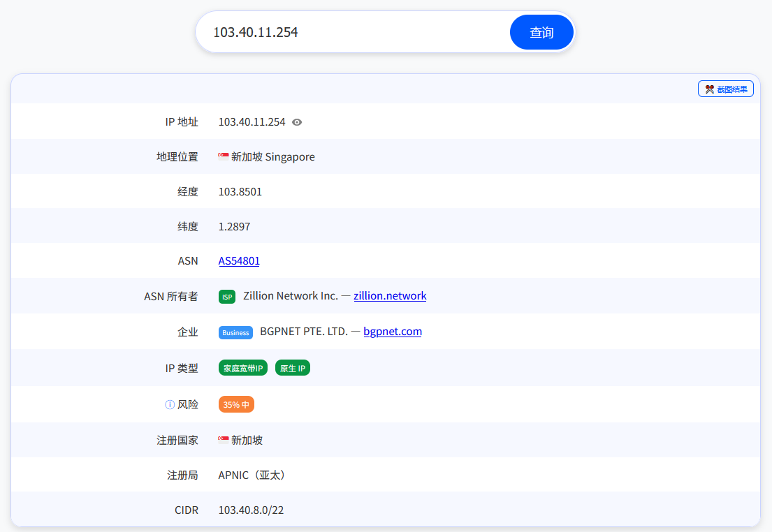This screenshot has height=532, width=772.
Task: Select the 家庭宽带IP tag
Action: [x=242, y=368]
